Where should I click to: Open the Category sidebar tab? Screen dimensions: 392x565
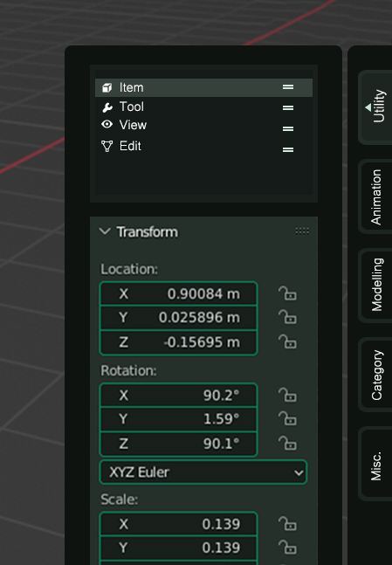pos(375,375)
